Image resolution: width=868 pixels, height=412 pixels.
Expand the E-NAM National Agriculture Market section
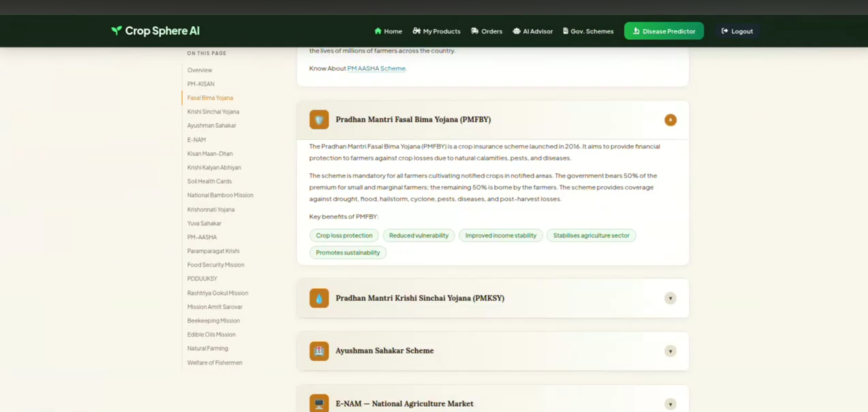click(x=670, y=404)
